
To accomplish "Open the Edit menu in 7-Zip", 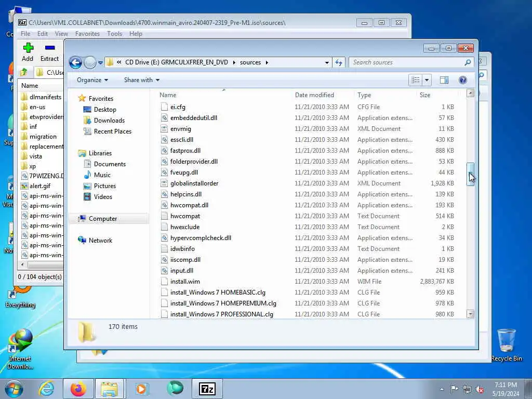I will (43, 34).
